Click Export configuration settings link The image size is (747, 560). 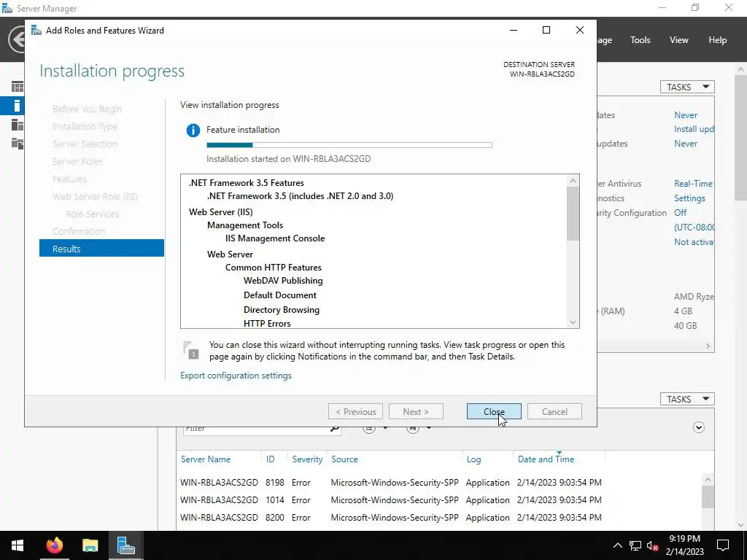pos(236,376)
